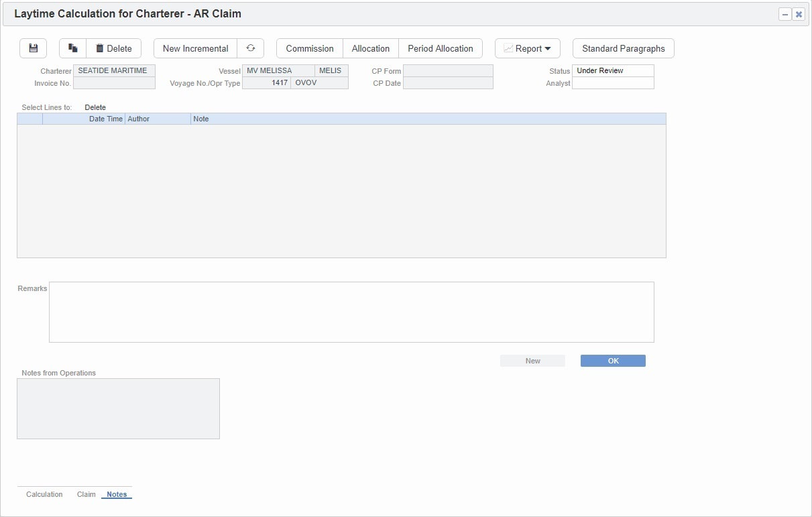The width and height of the screenshot is (812, 517).
Task: Switch to the Calculation tab
Action: pos(44,494)
